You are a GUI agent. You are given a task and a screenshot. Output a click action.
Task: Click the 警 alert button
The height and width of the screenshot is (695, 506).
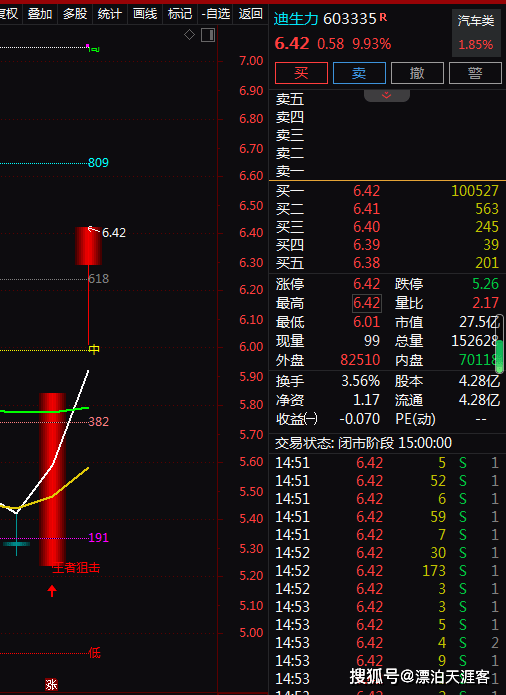click(x=475, y=73)
